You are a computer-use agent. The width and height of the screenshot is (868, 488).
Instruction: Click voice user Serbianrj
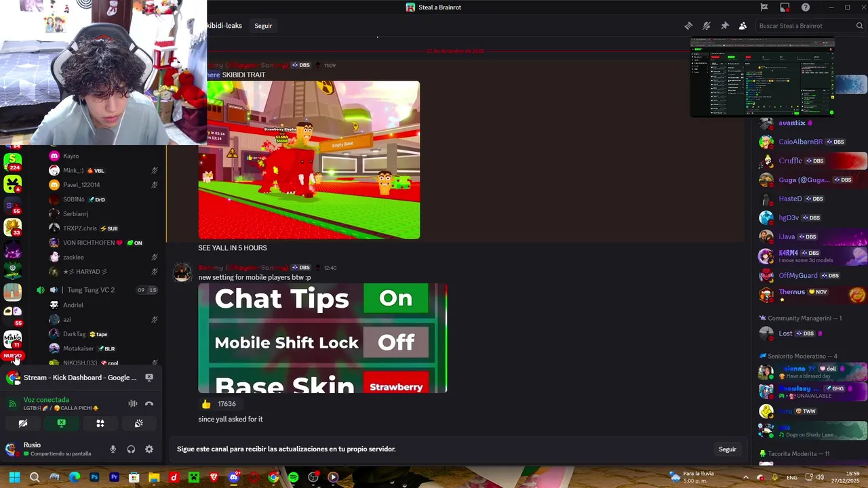(75, 213)
